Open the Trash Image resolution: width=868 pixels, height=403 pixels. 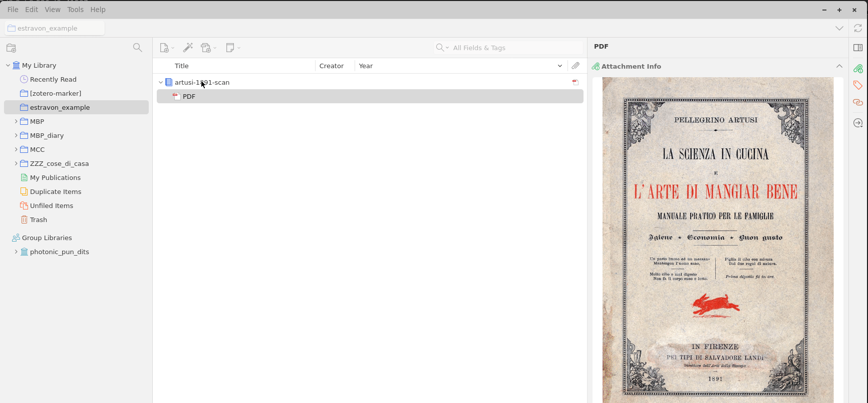point(38,220)
